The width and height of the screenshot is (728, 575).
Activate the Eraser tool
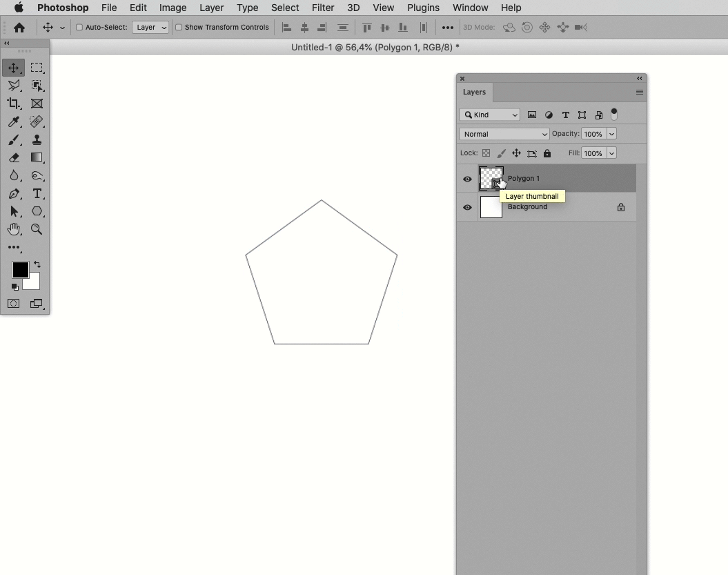tap(14, 158)
